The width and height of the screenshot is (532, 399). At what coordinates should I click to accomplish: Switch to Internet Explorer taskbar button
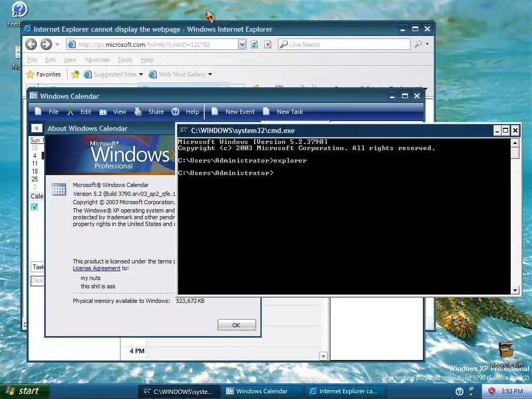pyautogui.click(x=345, y=392)
